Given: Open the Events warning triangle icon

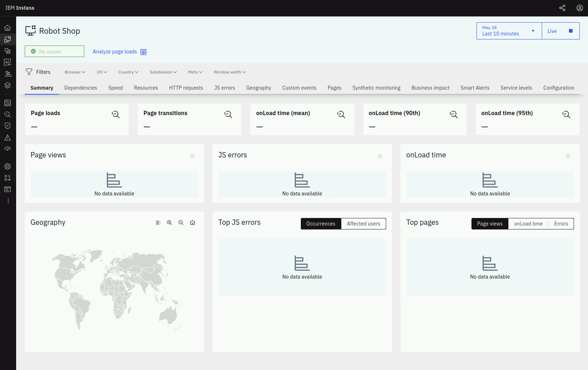Looking at the screenshot, I should click(x=8, y=137).
